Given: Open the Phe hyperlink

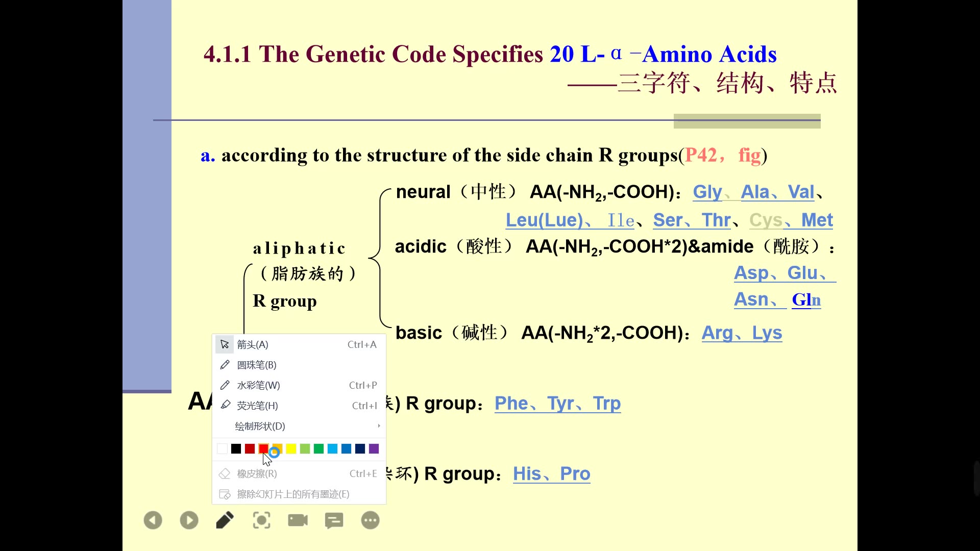Looking at the screenshot, I should click(511, 403).
